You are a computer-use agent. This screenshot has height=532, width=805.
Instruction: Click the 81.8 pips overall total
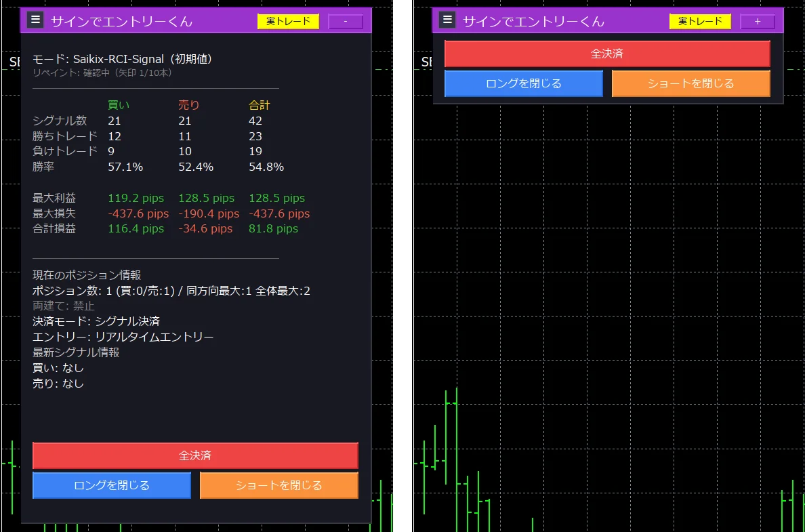[x=273, y=229]
